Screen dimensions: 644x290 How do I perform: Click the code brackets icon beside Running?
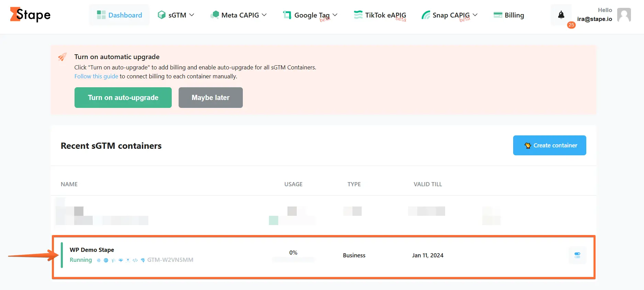tap(135, 260)
